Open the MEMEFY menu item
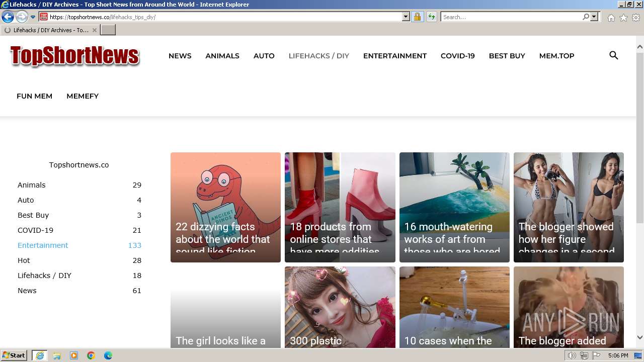The height and width of the screenshot is (362, 644). [83, 96]
